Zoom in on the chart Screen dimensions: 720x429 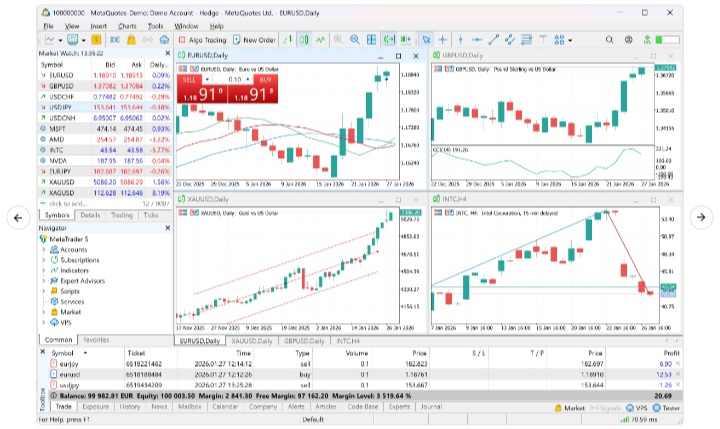pos(338,40)
